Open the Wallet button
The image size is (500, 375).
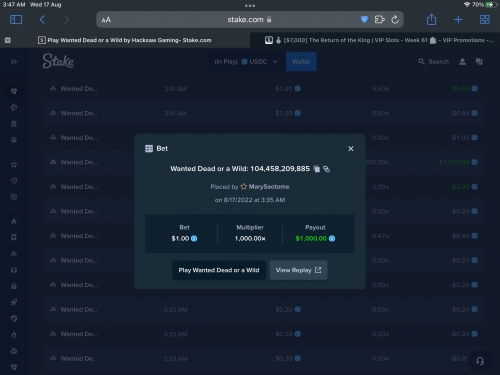click(x=301, y=62)
